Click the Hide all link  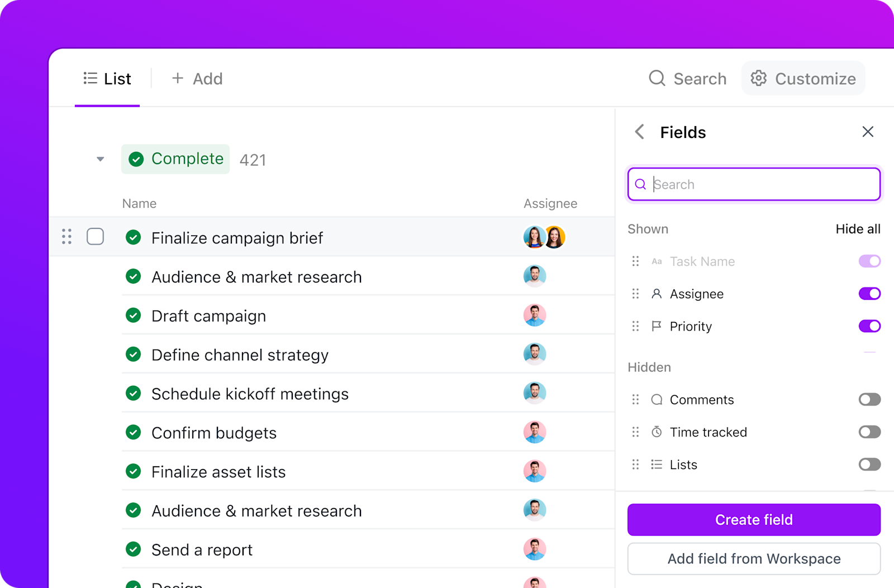[x=858, y=229]
